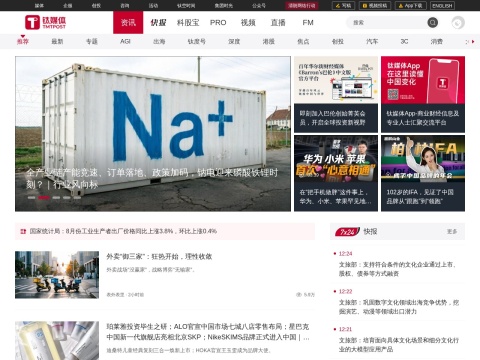Select the 推荐 category
The width and height of the screenshot is (480, 360).
[23, 41]
